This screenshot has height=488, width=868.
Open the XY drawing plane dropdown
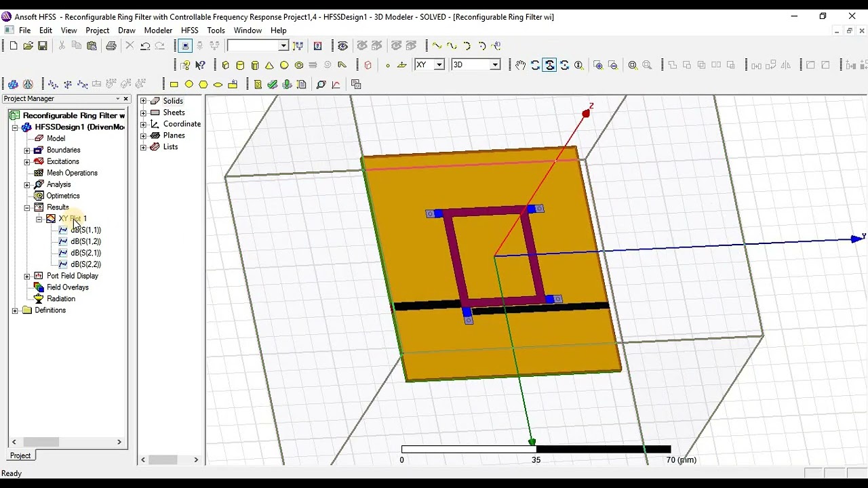(439, 65)
